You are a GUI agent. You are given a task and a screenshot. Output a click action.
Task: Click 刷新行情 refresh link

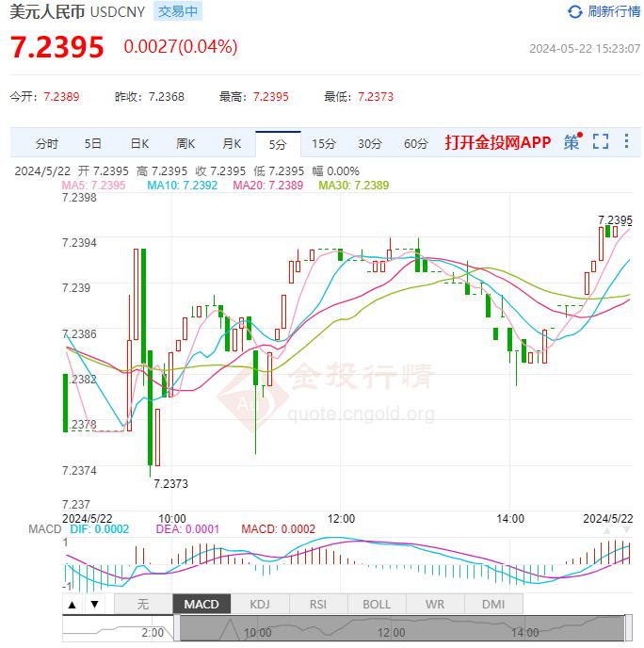point(614,11)
